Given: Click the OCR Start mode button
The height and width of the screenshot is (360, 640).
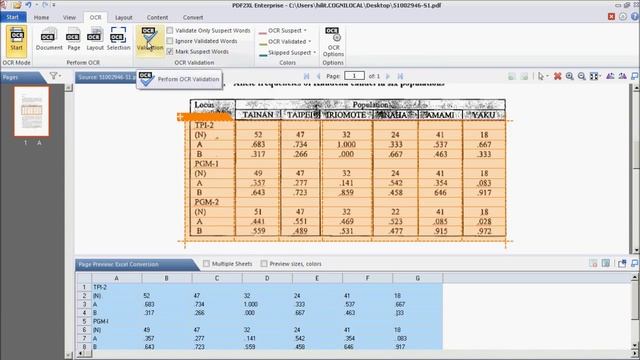Looking at the screenshot, I should tap(16, 40).
